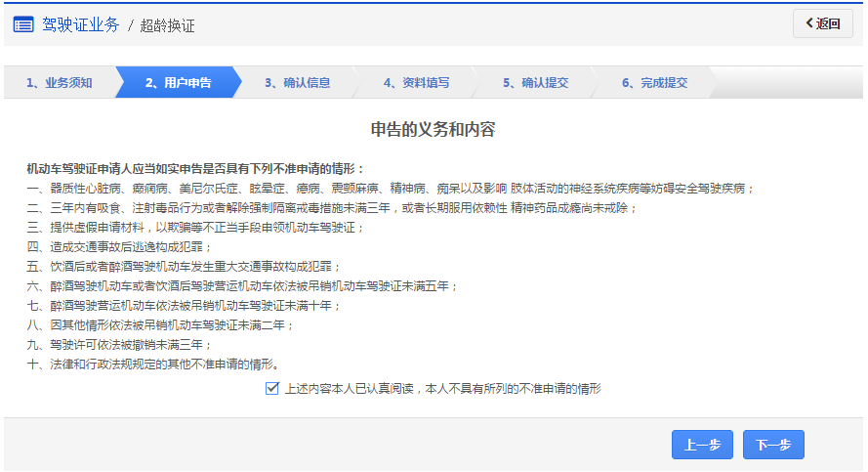The width and height of the screenshot is (868, 472).
Task: Switch to step 3 确认信息
Action: click(x=297, y=83)
